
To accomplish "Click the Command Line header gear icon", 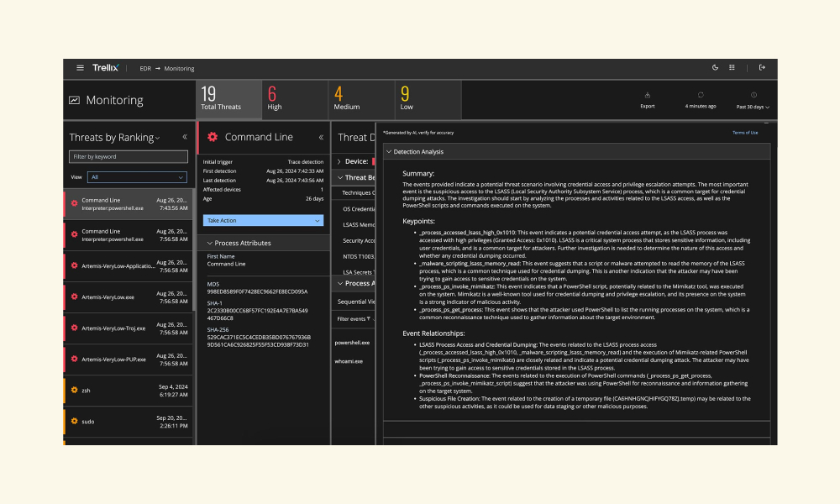I will (213, 137).
